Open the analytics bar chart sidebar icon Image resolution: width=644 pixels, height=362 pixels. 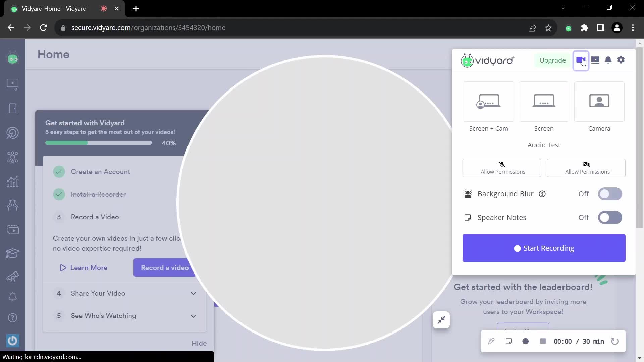(x=13, y=181)
